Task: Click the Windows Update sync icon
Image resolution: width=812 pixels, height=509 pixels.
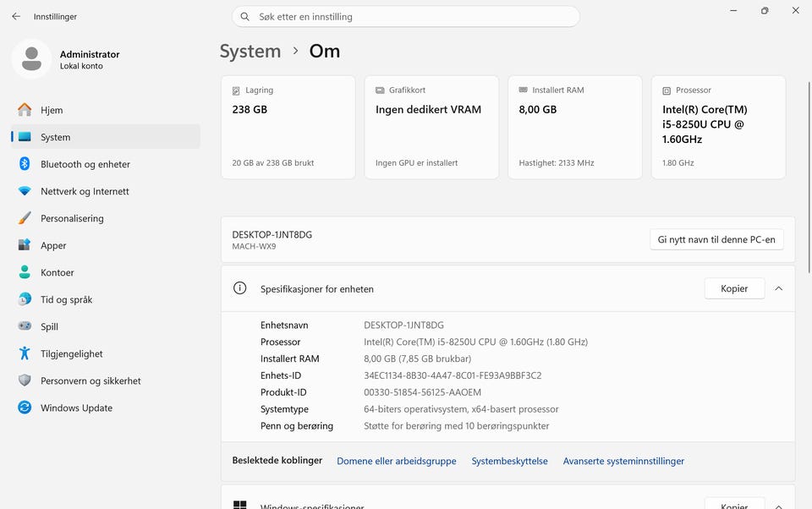Action: coord(25,408)
